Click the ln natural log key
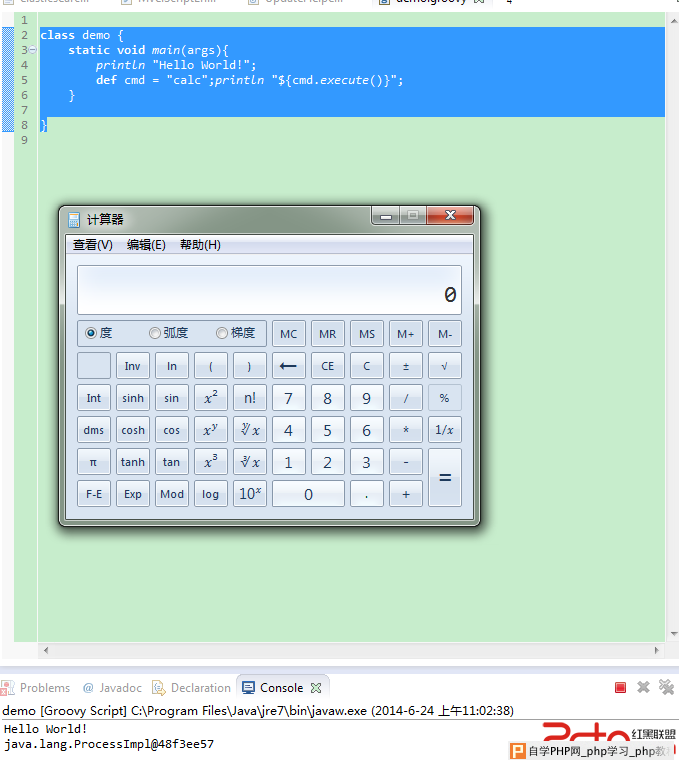Viewport: 679px width, 765px height. point(172,366)
